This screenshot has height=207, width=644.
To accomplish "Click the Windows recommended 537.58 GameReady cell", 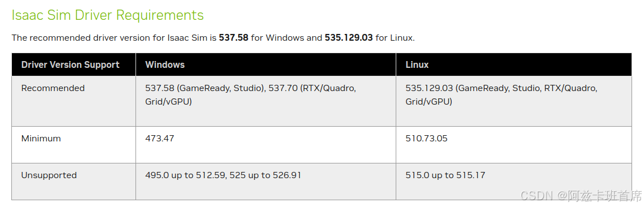I will pos(266,101).
